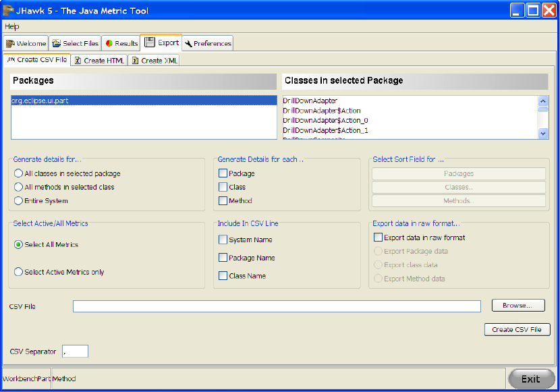560x392 pixels.
Task: Click the Results pie chart icon
Action: 109,44
